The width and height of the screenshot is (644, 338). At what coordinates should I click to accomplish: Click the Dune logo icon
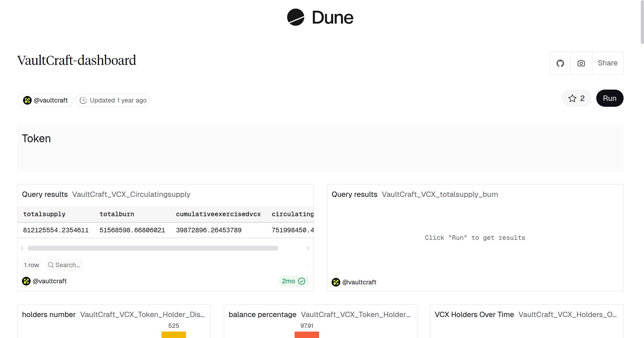coord(295,17)
